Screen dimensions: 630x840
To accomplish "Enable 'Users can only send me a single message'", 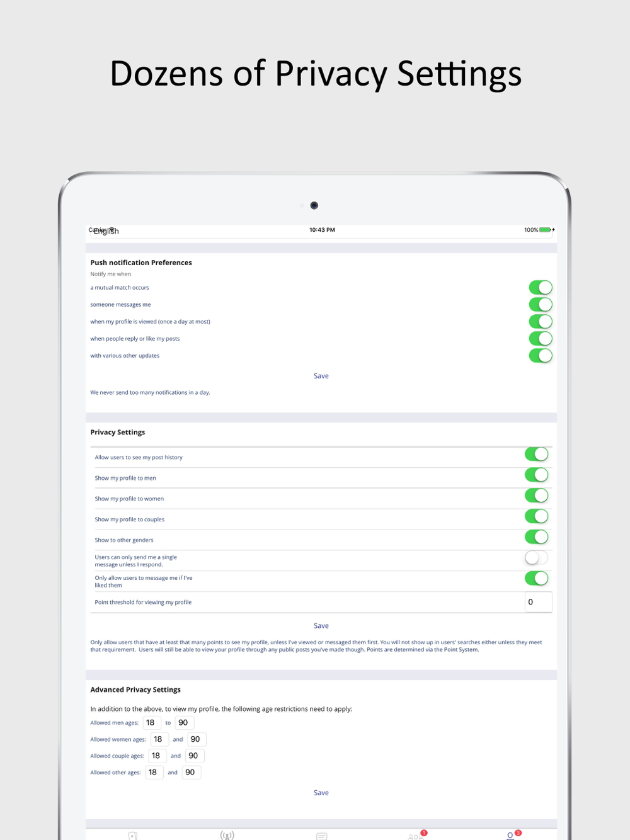I will [x=537, y=558].
